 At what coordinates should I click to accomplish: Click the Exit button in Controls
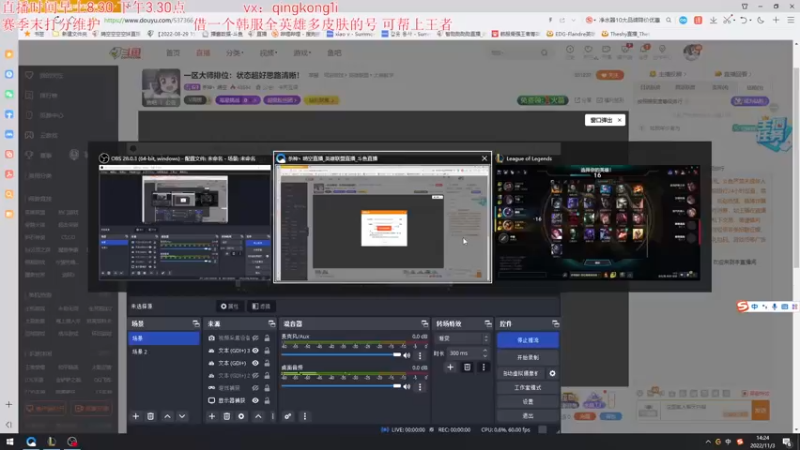(528, 416)
